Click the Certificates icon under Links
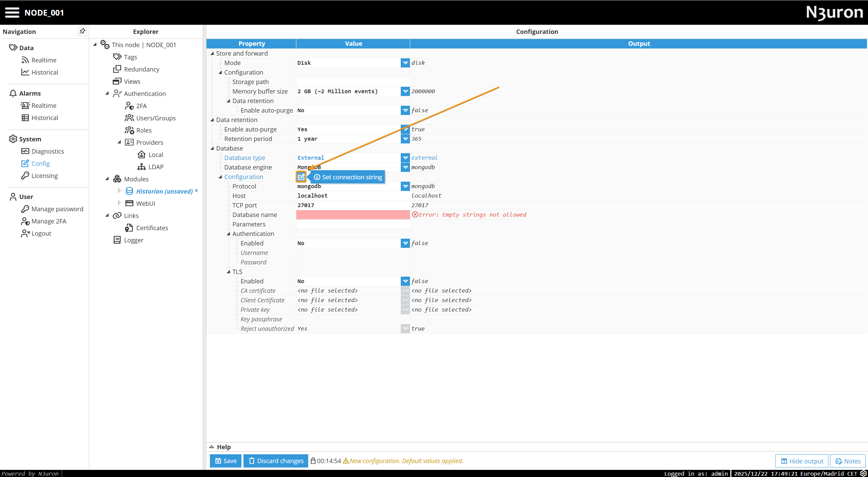Viewport: 868px width, 477px height. pos(129,228)
